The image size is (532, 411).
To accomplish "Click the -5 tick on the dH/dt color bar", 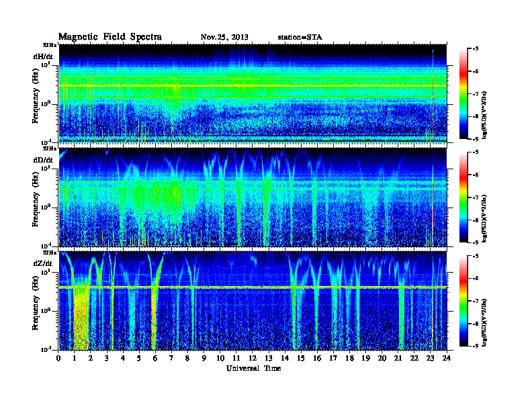I will pos(476,49).
